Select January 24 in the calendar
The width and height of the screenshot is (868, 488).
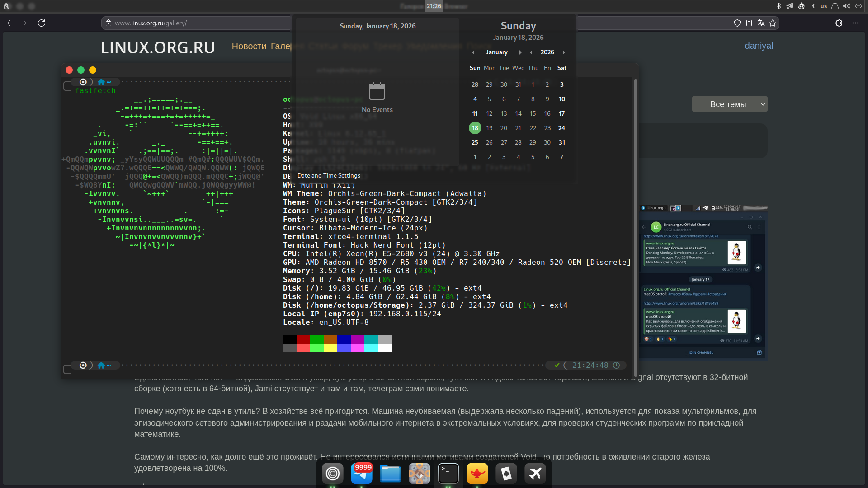coord(561,128)
